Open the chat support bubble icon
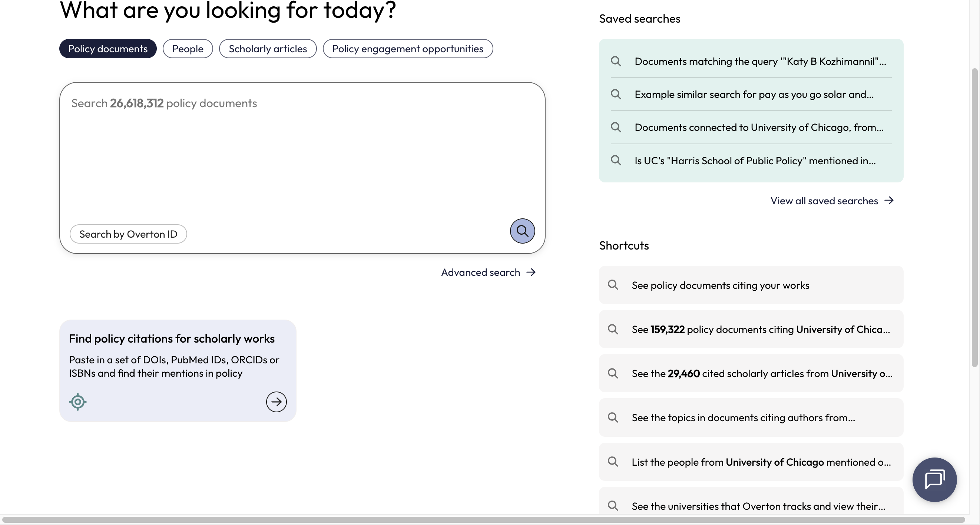The height and width of the screenshot is (525, 980). click(x=934, y=479)
